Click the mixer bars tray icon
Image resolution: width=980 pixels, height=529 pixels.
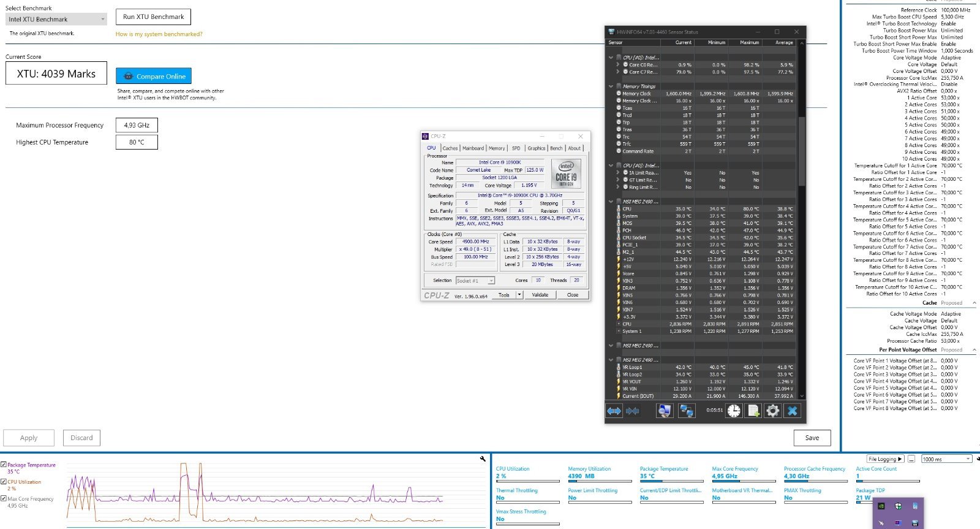(x=915, y=523)
